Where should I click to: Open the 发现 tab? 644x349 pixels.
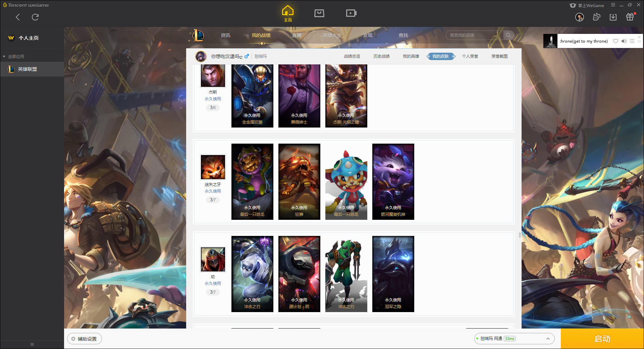(368, 35)
